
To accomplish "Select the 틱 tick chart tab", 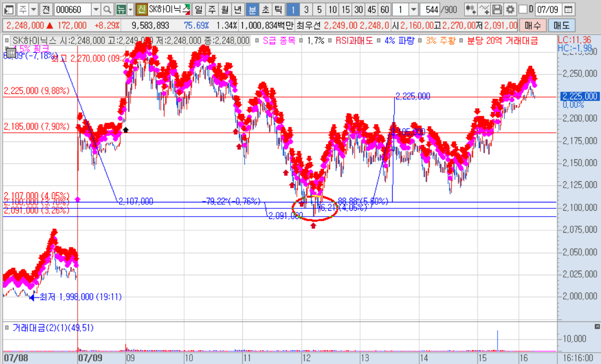I will click(x=279, y=9).
